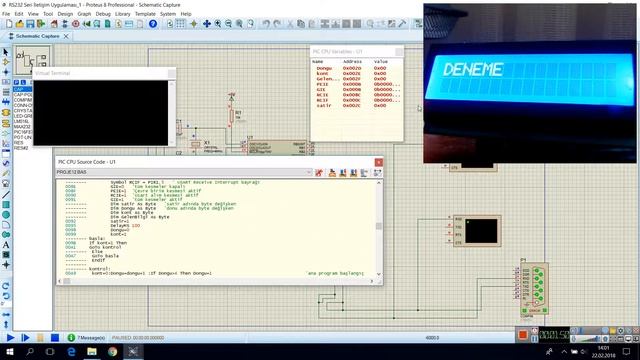Select the Junction Dot Mode tool
Screen dimensions: 640x360
(6, 72)
